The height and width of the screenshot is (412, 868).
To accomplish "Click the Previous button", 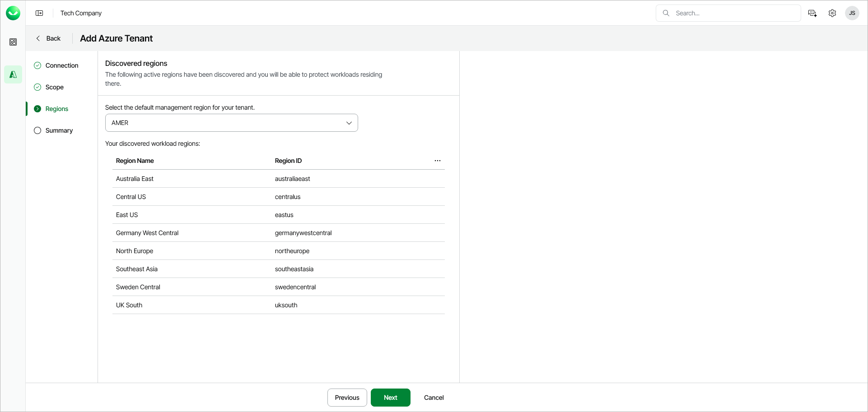I will pos(347,398).
